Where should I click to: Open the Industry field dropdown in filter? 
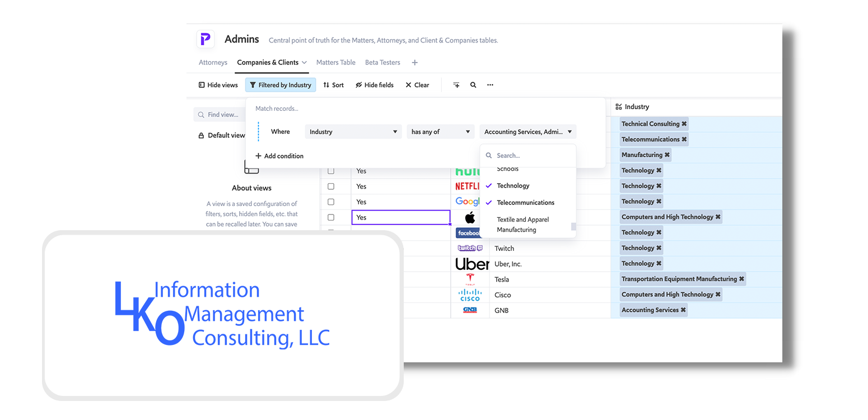point(353,132)
